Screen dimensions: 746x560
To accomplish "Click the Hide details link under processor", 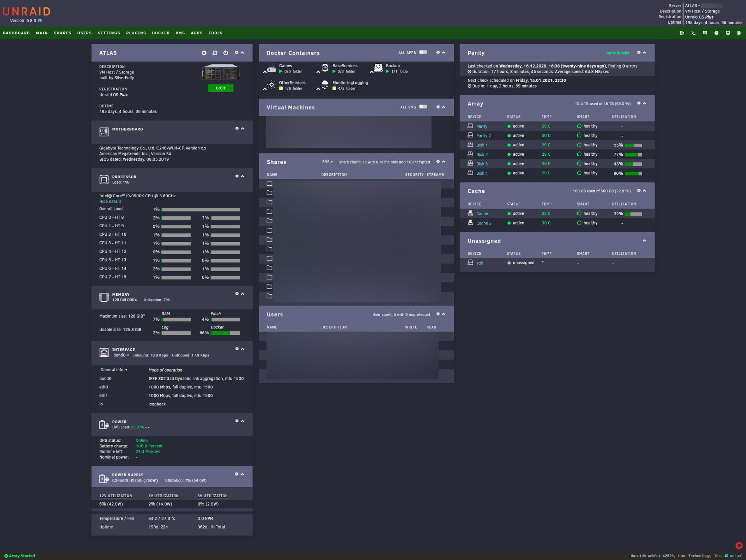I will [110, 201].
